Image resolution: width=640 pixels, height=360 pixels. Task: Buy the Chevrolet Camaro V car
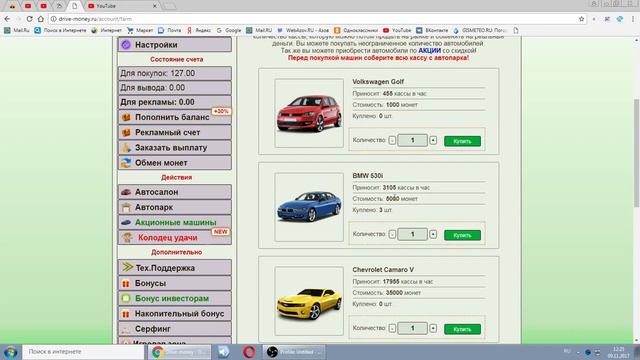pos(462,329)
